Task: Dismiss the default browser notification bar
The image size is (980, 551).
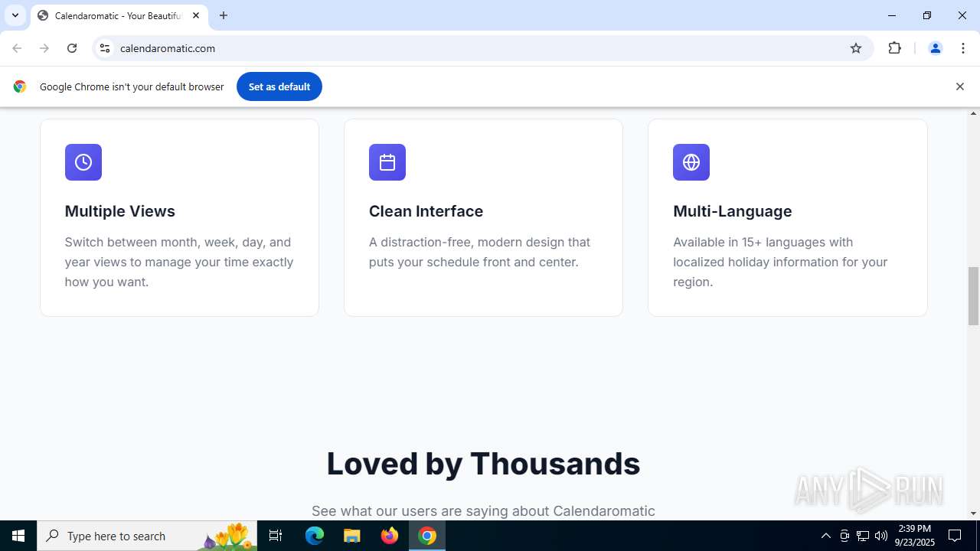Action: [959, 86]
